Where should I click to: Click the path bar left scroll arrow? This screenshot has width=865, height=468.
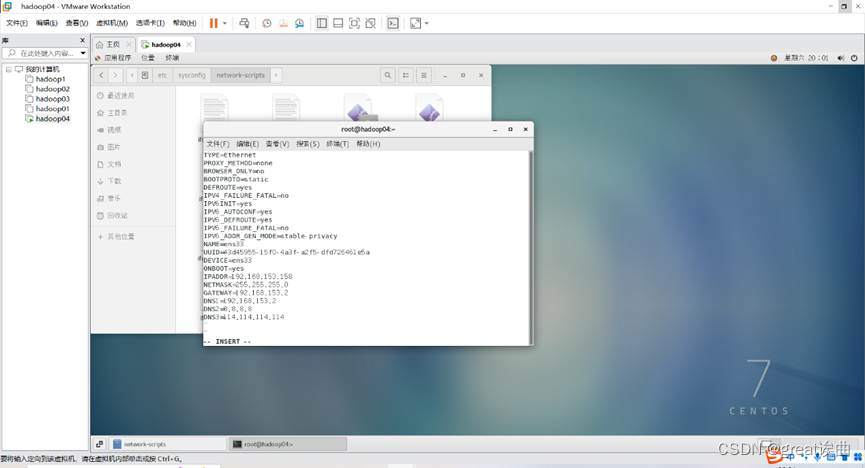point(132,75)
